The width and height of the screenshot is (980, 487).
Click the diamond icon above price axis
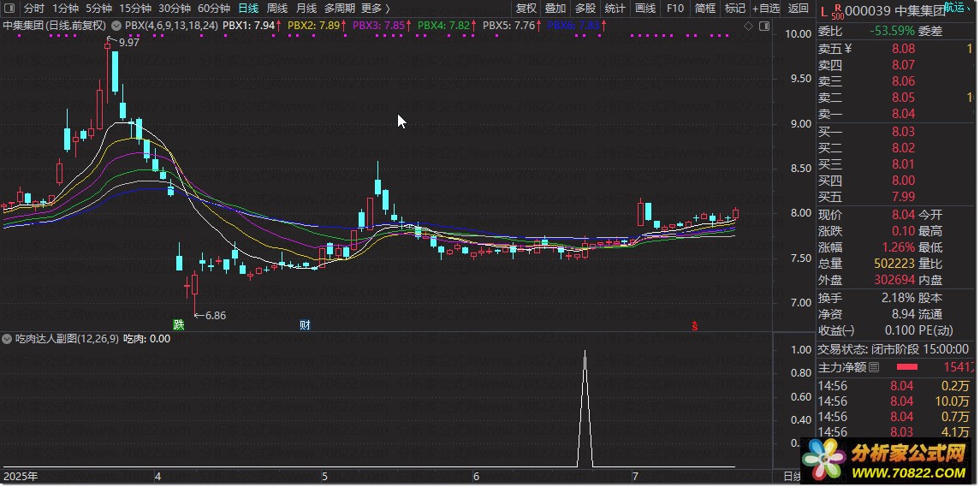748,26
